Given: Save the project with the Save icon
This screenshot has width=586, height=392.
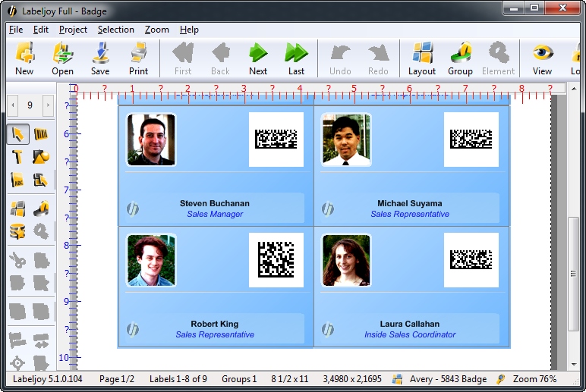Looking at the screenshot, I should pos(100,58).
